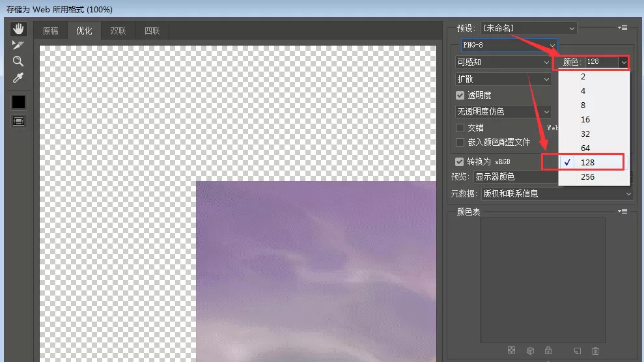Choose 8 colors from the list
644x362 pixels.
594,105
